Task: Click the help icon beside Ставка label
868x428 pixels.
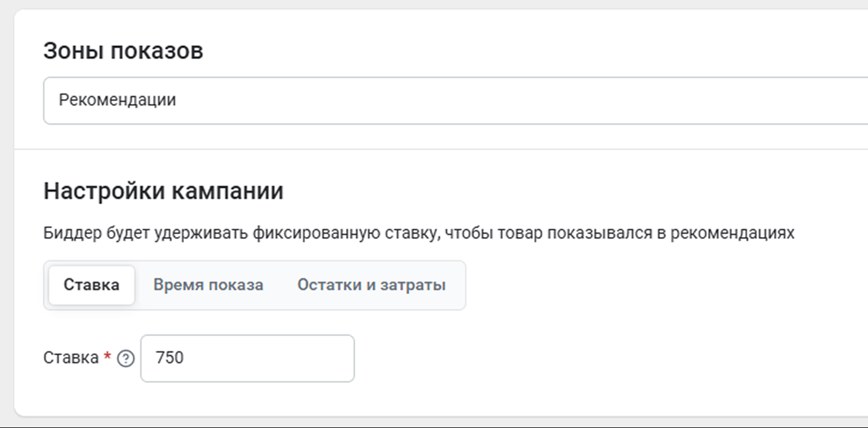Action: (x=125, y=358)
